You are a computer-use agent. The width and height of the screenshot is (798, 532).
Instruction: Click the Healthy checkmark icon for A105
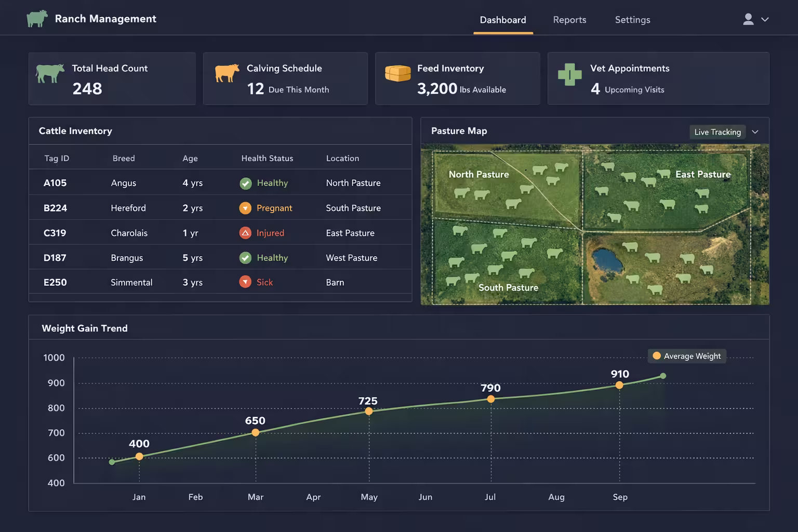(x=246, y=183)
